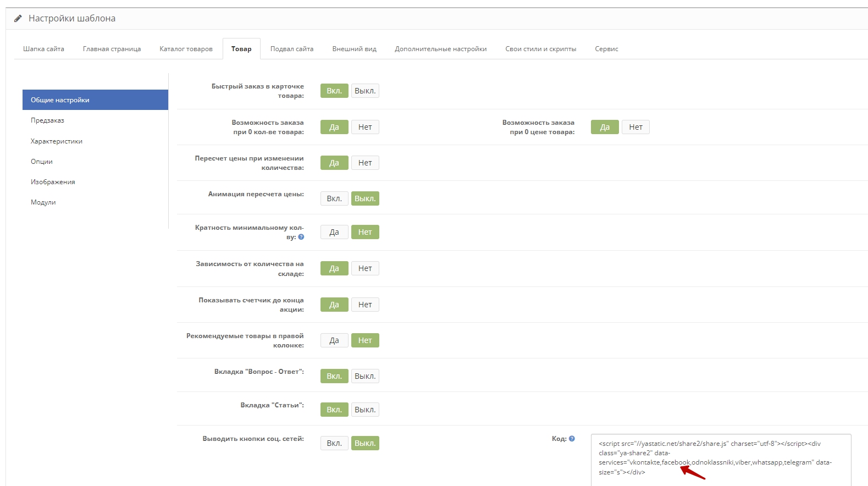Choose Нет for заказ при 0 кол-ве
The height and width of the screenshot is (486, 868).
click(x=365, y=127)
